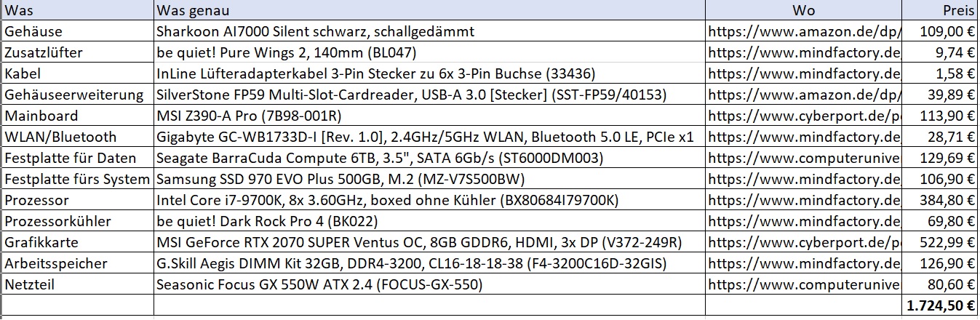Select the 'Was genau' header cell
Screen dimensions: 980x320
click(429, 11)
